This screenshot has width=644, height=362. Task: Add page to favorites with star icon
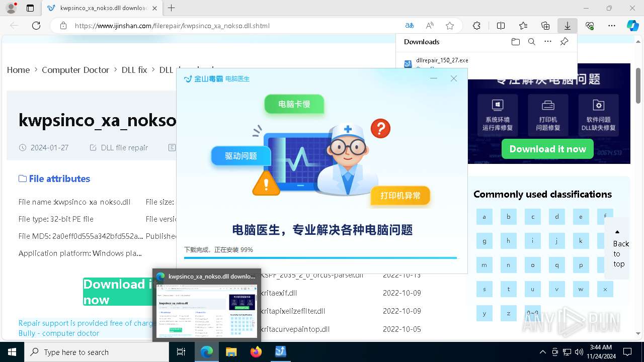coord(450,26)
